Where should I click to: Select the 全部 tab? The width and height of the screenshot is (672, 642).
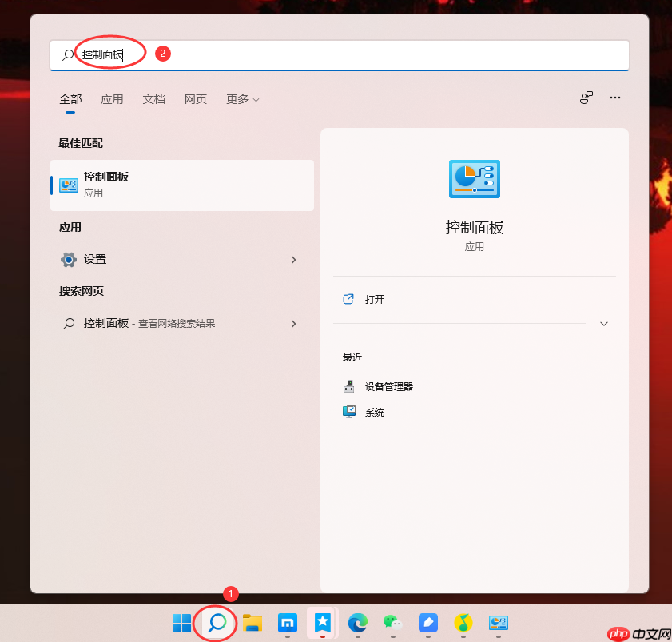[70, 99]
